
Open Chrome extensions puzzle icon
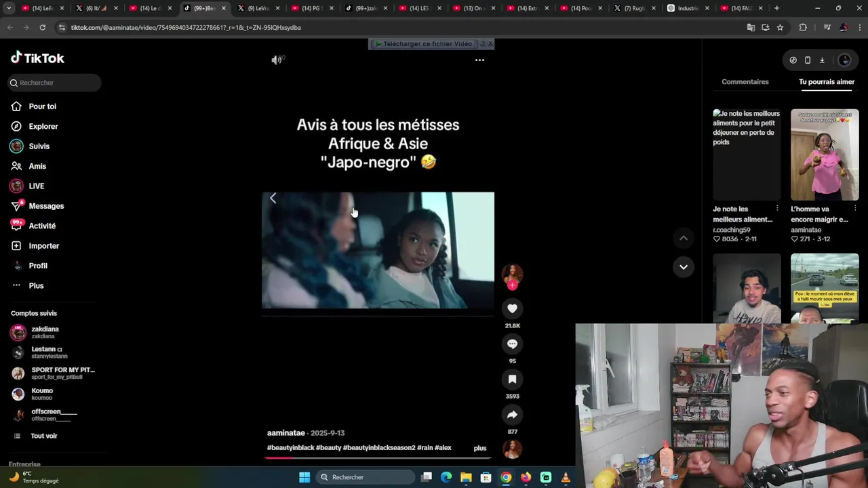tap(803, 28)
